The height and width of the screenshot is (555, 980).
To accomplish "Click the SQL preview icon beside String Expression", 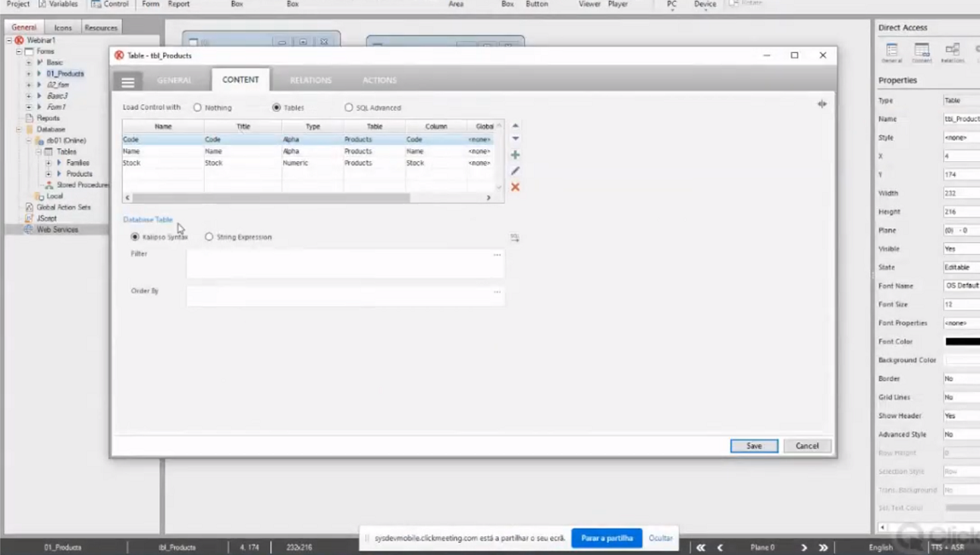I will pos(514,238).
